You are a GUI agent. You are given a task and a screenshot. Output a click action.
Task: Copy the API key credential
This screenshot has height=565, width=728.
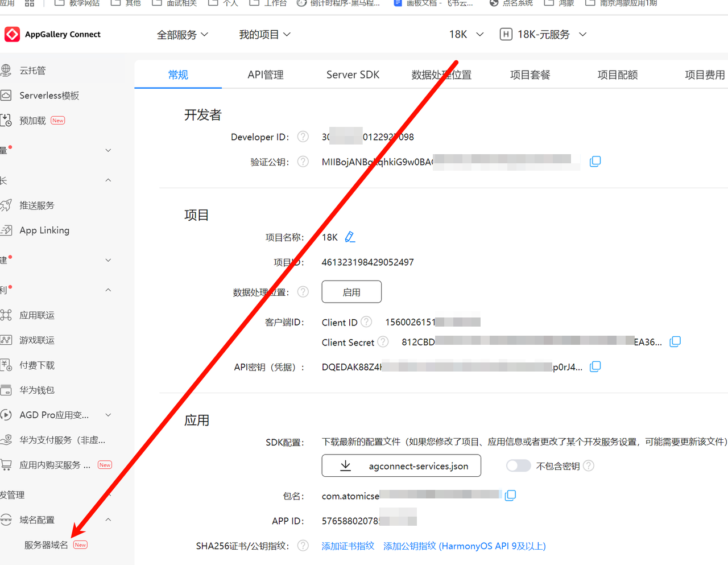point(595,367)
